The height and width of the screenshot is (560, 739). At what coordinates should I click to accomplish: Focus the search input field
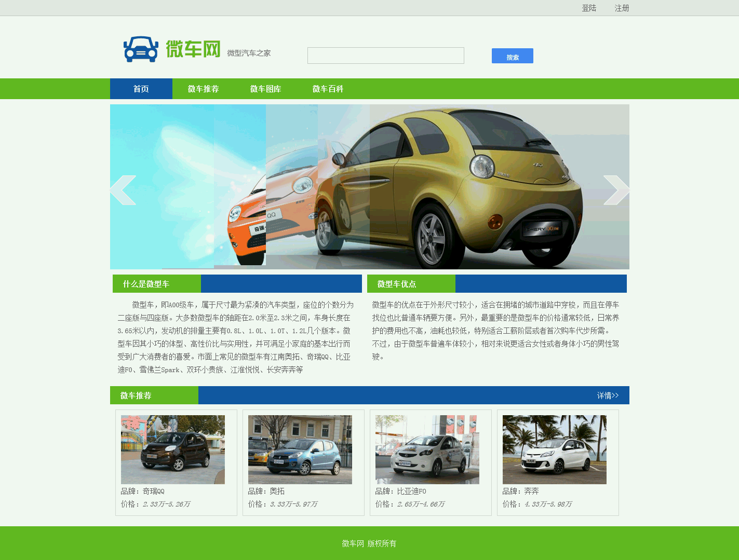[386, 56]
